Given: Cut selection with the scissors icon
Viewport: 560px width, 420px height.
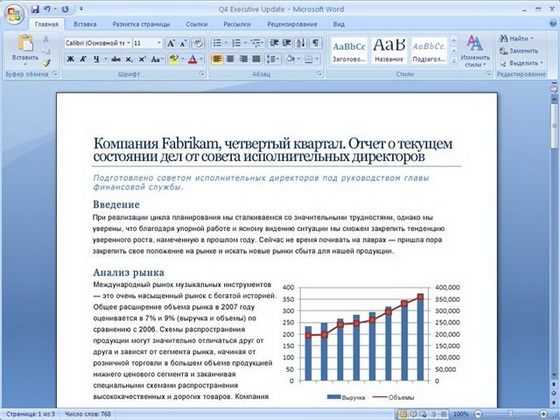Looking at the screenshot, I should coord(46,39).
